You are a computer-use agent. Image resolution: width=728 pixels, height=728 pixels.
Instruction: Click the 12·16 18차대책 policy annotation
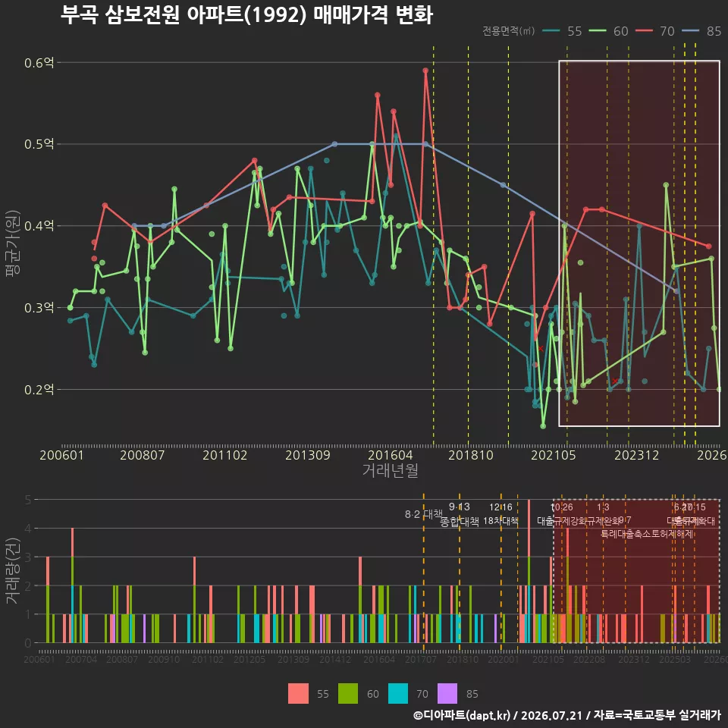tap(500, 514)
